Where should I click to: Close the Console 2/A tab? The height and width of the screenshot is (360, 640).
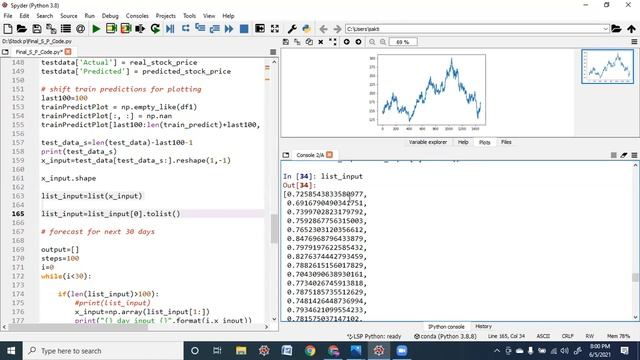[x=329, y=155]
